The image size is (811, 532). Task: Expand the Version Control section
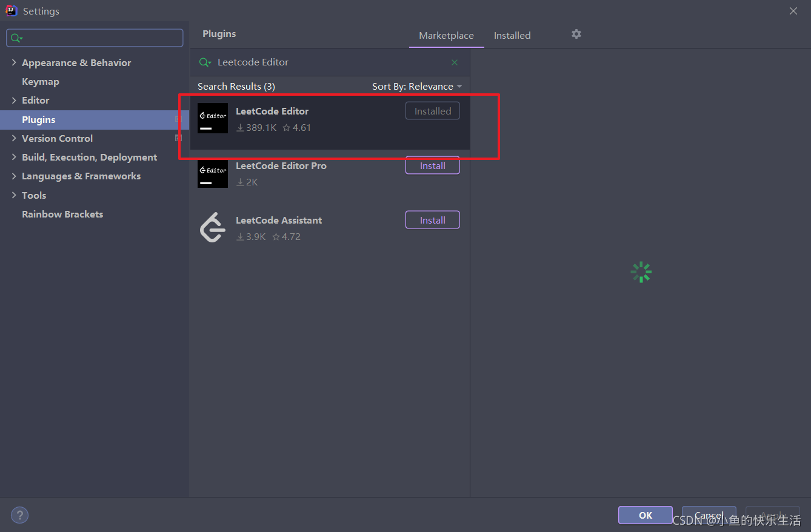14,138
